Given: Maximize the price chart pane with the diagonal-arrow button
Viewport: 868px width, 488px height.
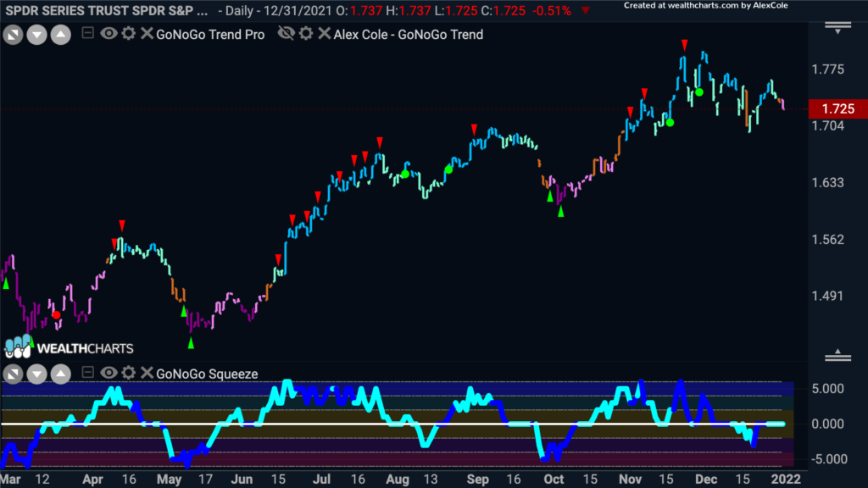Looking at the screenshot, I should click(13, 35).
